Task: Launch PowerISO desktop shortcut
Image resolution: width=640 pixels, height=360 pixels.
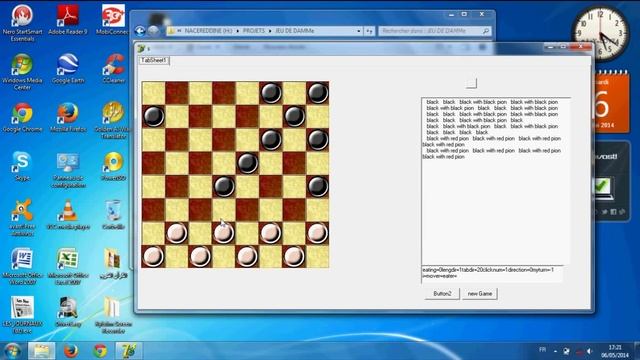Action: coord(113,166)
